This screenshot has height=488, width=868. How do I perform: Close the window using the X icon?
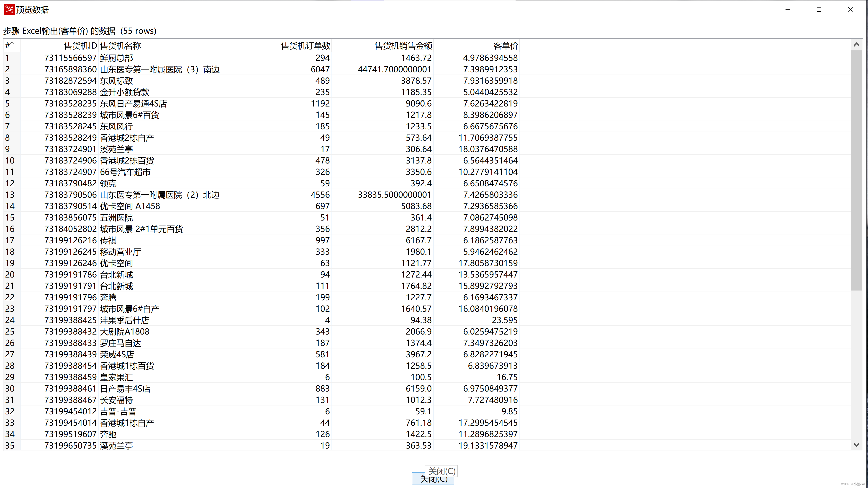(850, 9)
